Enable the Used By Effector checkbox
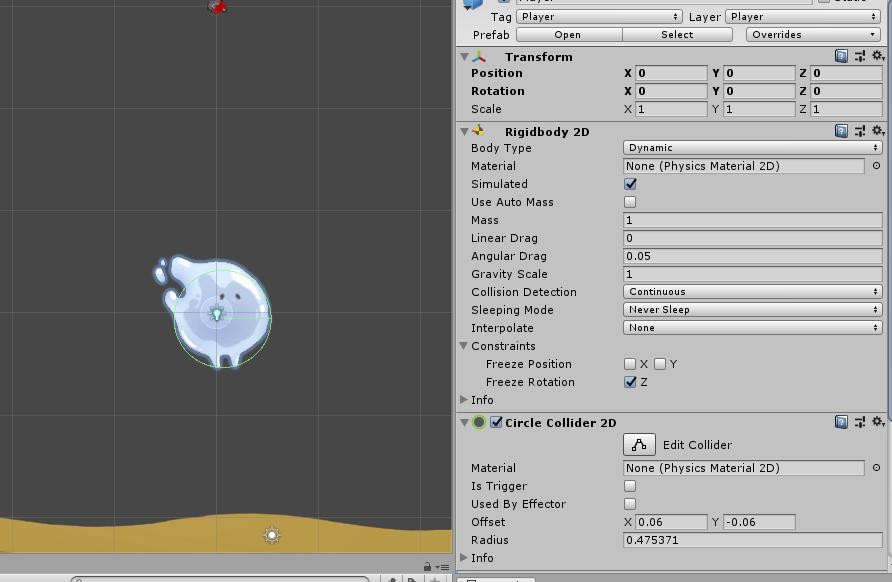The image size is (892, 582). pyautogui.click(x=630, y=504)
